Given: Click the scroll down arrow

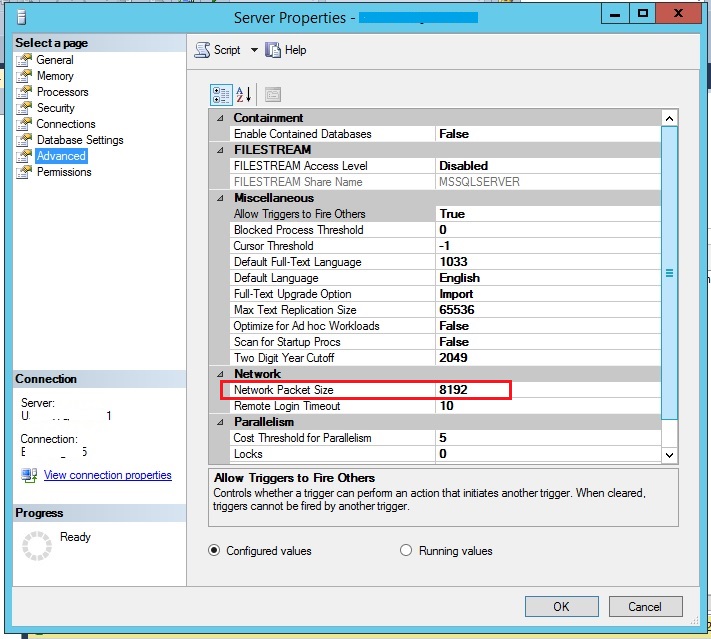Looking at the screenshot, I should tap(669, 455).
